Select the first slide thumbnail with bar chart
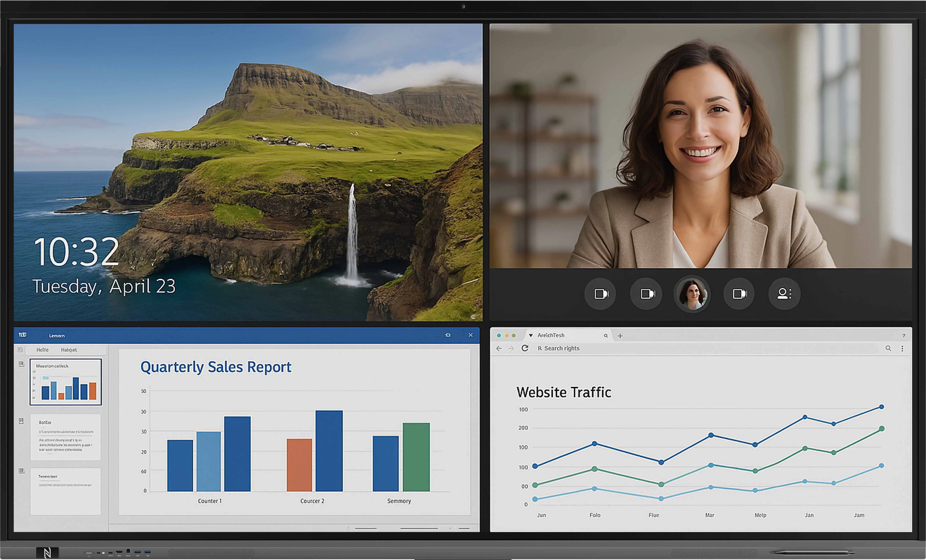Screen dimensions: 926x560 [66, 382]
